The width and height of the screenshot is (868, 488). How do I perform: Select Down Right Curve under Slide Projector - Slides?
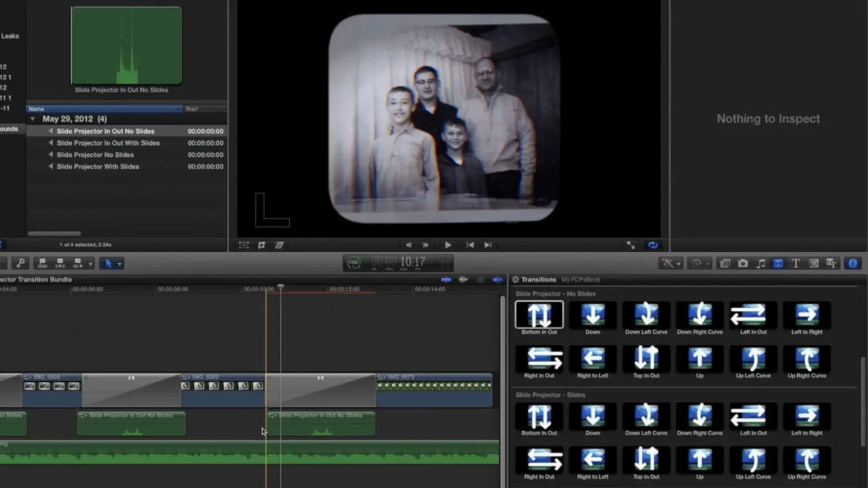point(699,416)
